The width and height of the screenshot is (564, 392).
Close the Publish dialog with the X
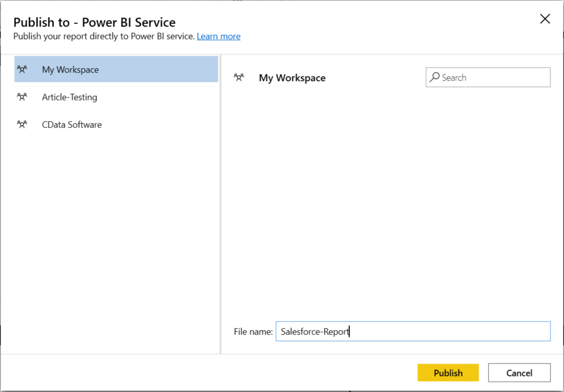point(545,19)
